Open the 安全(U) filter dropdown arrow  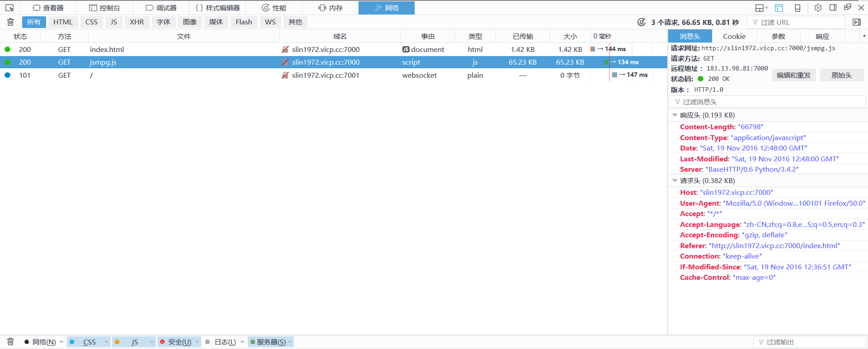click(197, 342)
